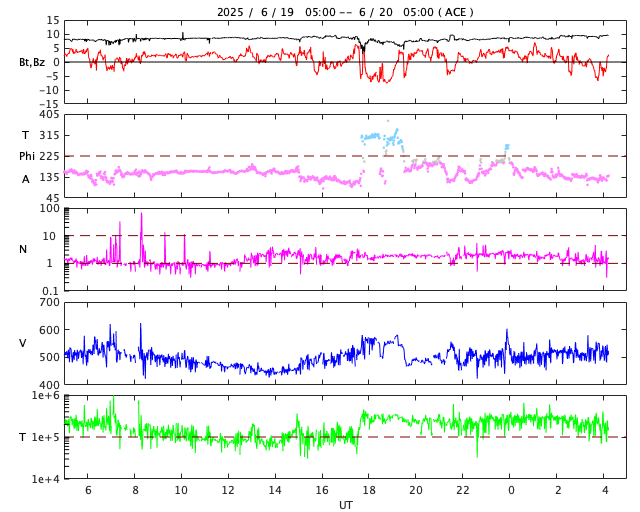Image resolution: width=640 pixels, height=512 pixels.
Task: Click the '20' hour tick on UT axis
Action: (x=416, y=490)
